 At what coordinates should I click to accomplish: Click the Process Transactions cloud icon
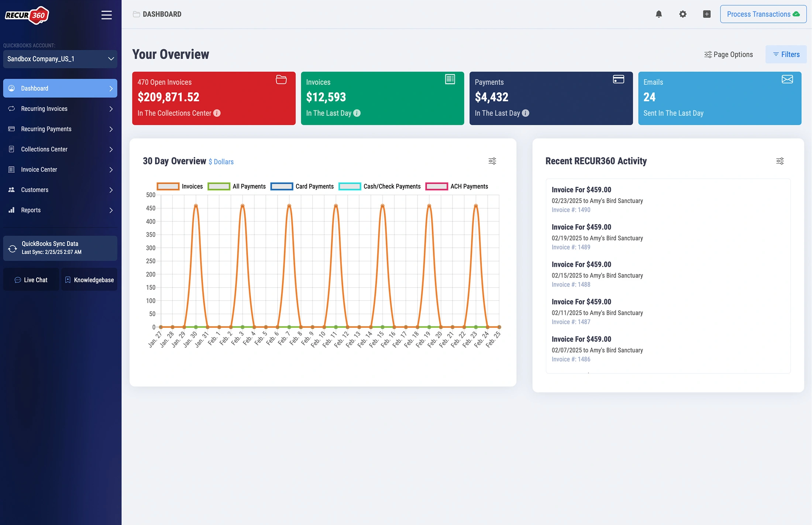tap(797, 14)
